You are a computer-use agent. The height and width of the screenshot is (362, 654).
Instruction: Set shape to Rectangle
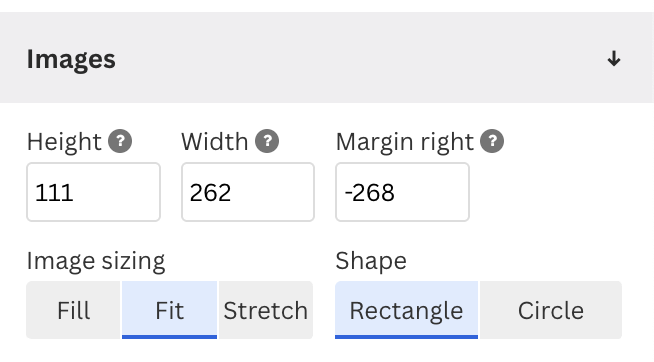point(406,310)
